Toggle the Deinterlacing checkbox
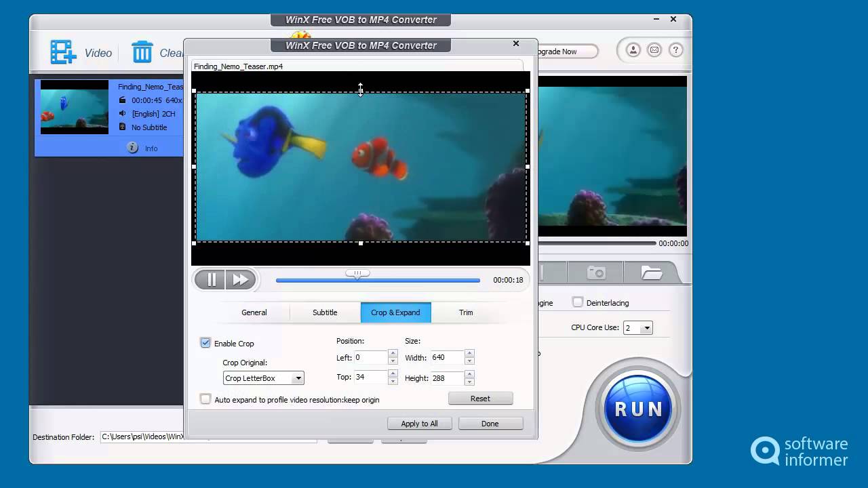This screenshot has height=488, width=868. point(578,302)
